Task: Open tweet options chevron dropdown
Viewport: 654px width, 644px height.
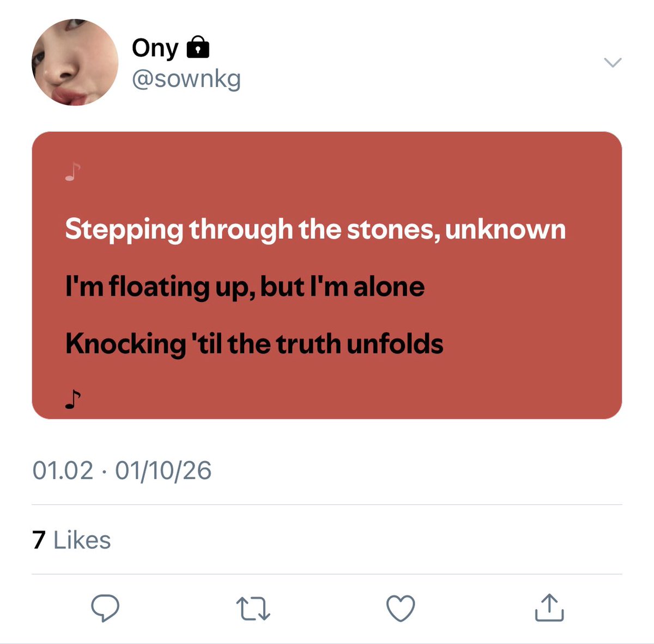Action: tap(613, 63)
